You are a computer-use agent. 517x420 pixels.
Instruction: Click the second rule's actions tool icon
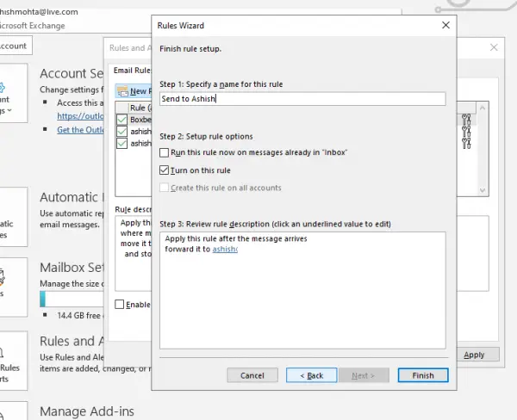(466, 132)
